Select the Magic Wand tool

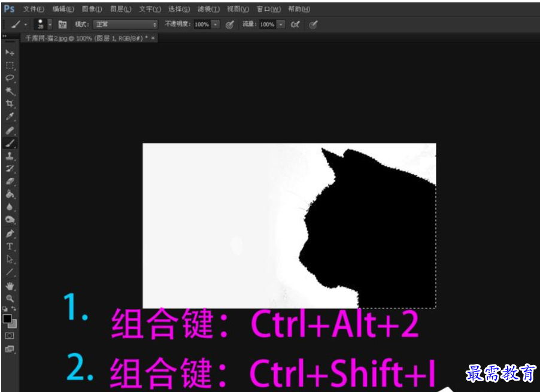10,91
